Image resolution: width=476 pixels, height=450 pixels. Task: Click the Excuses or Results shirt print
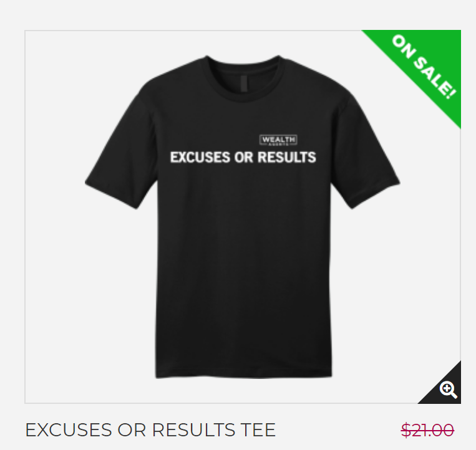243,157
